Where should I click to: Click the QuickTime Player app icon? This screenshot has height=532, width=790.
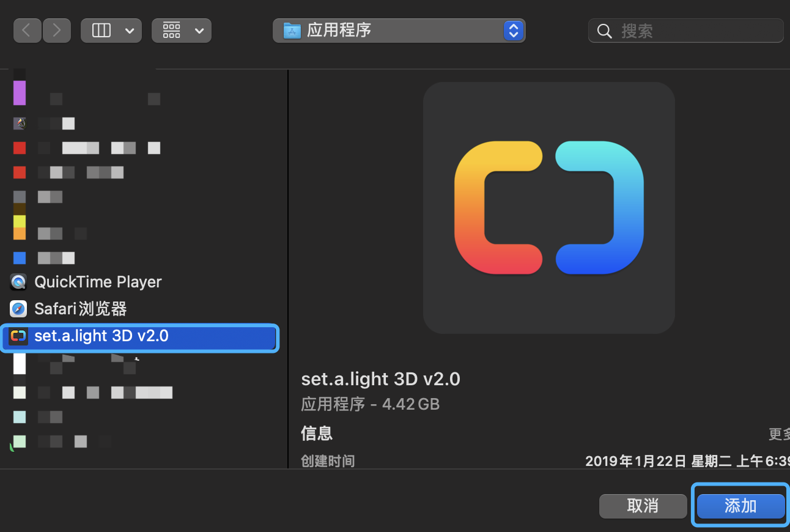point(19,282)
